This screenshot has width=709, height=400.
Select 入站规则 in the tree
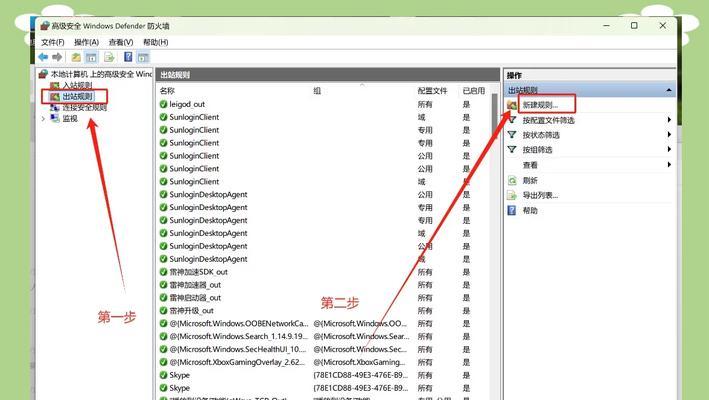point(77,85)
